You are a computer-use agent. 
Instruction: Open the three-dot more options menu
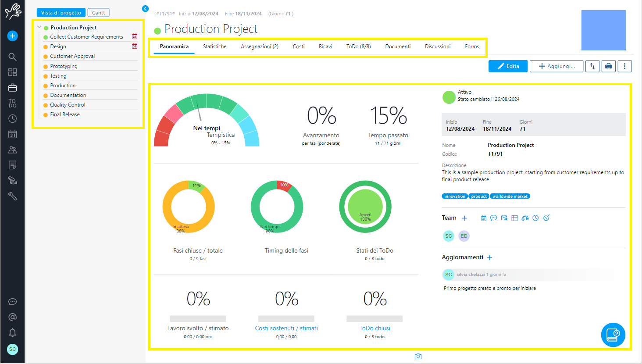pyautogui.click(x=624, y=66)
